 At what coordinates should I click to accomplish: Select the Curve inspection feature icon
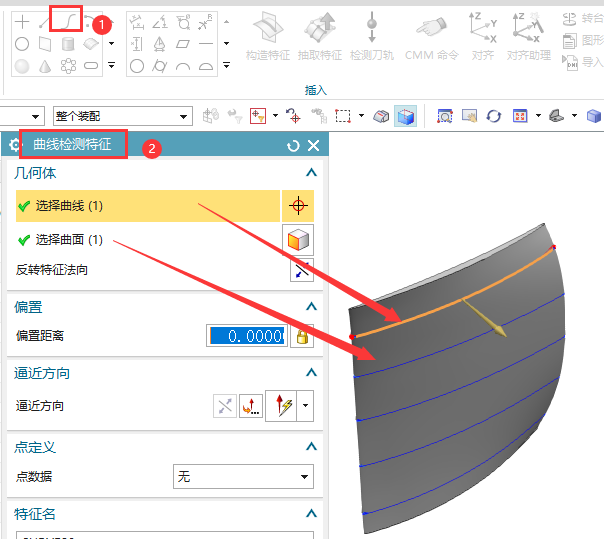[x=67, y=20]
